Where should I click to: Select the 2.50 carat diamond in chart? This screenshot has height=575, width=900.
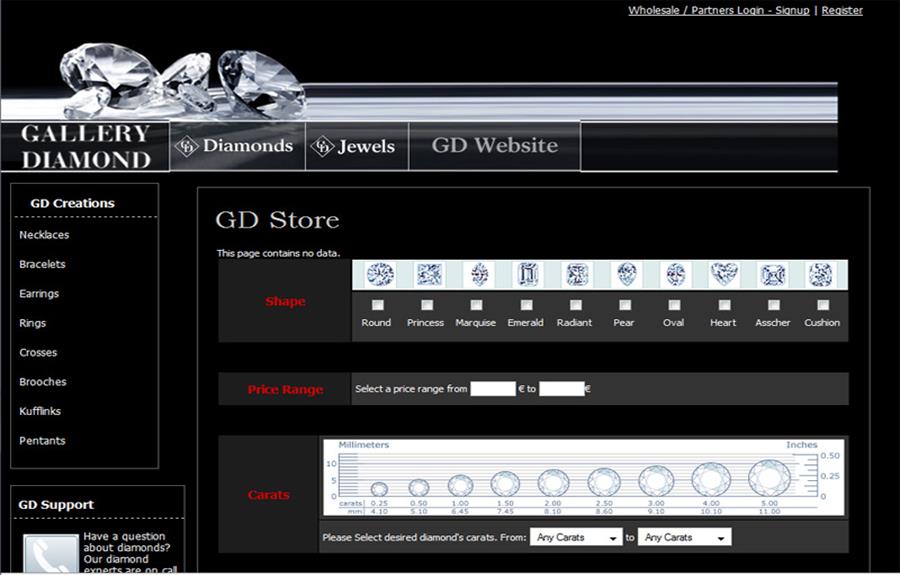604,482
